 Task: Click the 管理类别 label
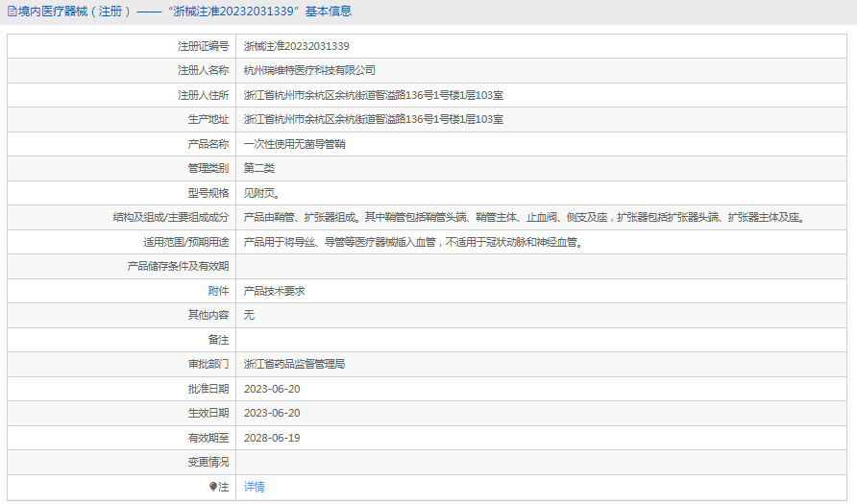click(x=208, y=168)
